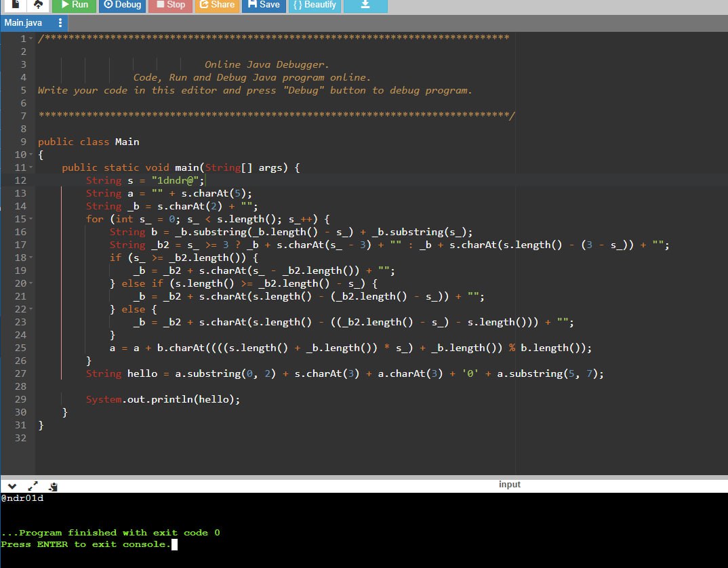Download the code with arrow icon

pos(365,5)
